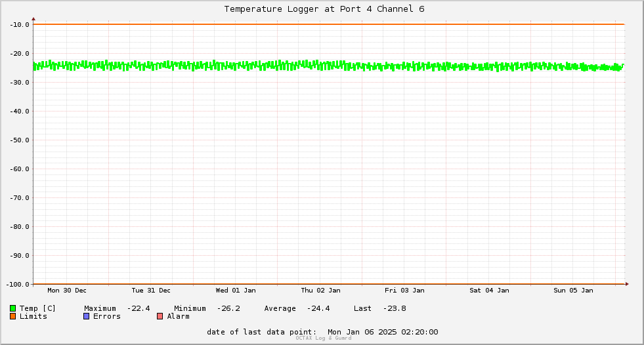Viewport: 644px width, 345px height.
Task: Click the -90.0 y-axis label
Action: (20, 256)
